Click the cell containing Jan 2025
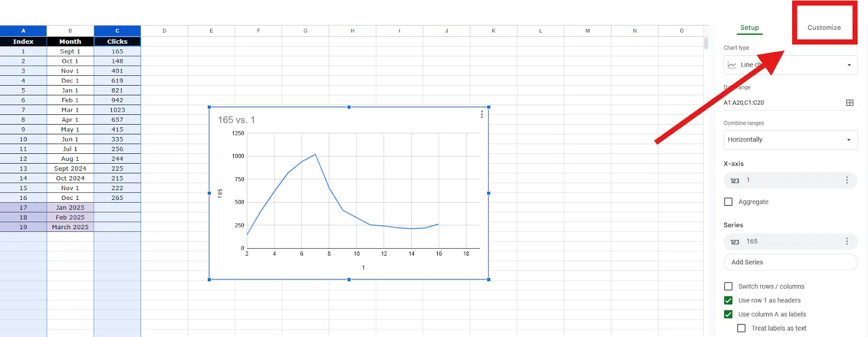 [71, 208]
